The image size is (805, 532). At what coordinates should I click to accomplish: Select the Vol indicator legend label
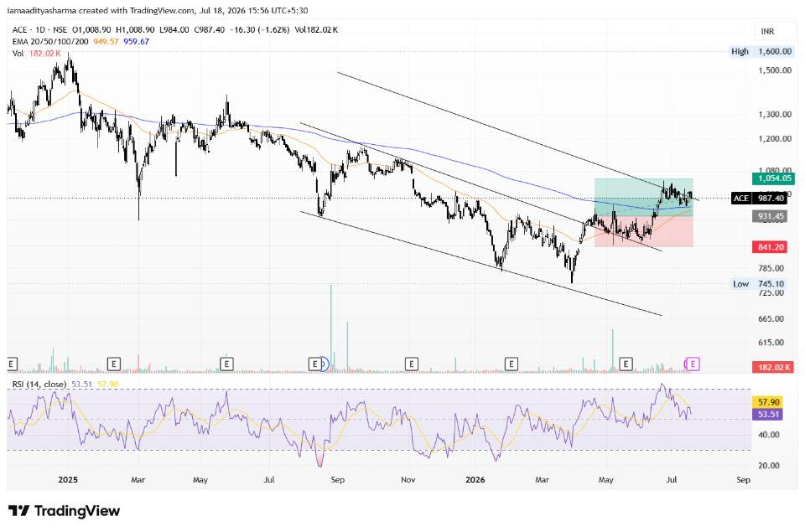(18, 54)
